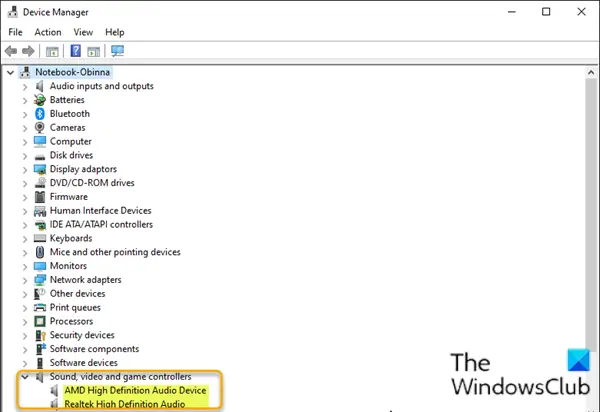600x412 pixels.
Task: Expand the Display adaptors category arrow
Action: pyautogui.click(x=25, y=170)
